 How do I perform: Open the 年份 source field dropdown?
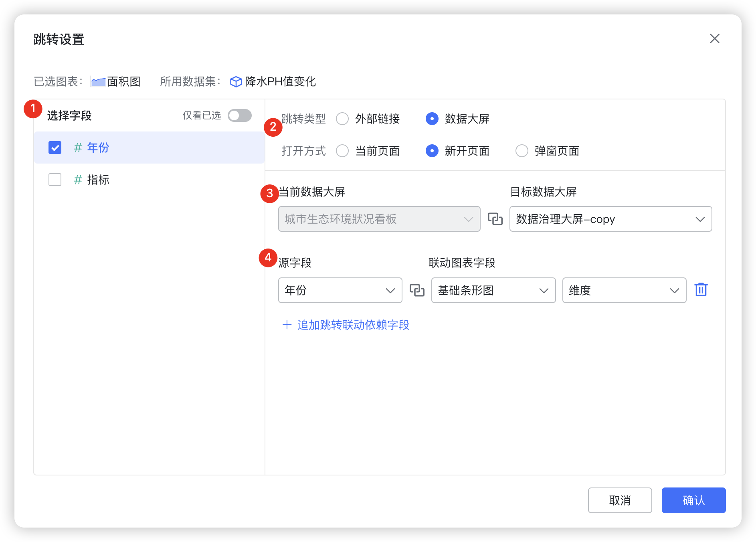coord(340,290)
